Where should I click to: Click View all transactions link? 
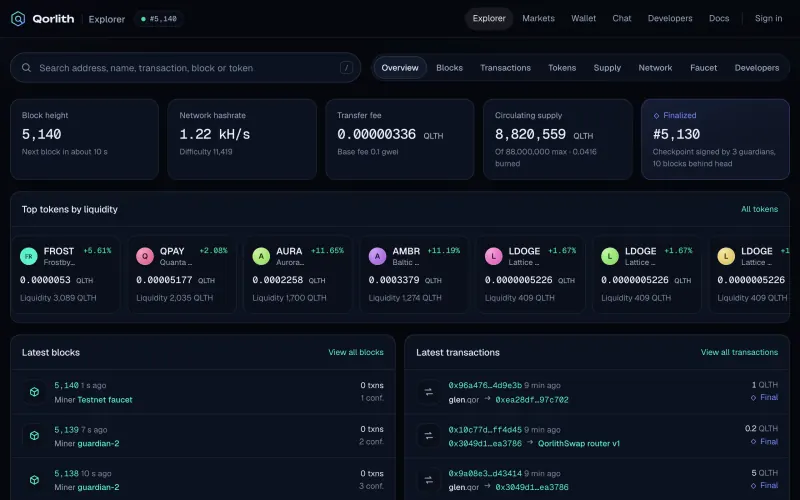click(739, 353)
